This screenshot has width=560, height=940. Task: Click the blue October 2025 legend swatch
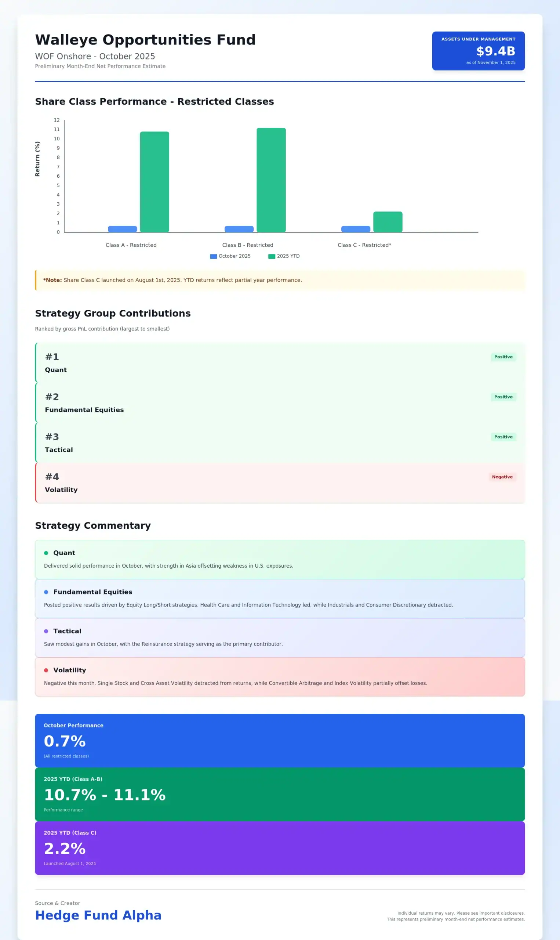click(213, 256)
